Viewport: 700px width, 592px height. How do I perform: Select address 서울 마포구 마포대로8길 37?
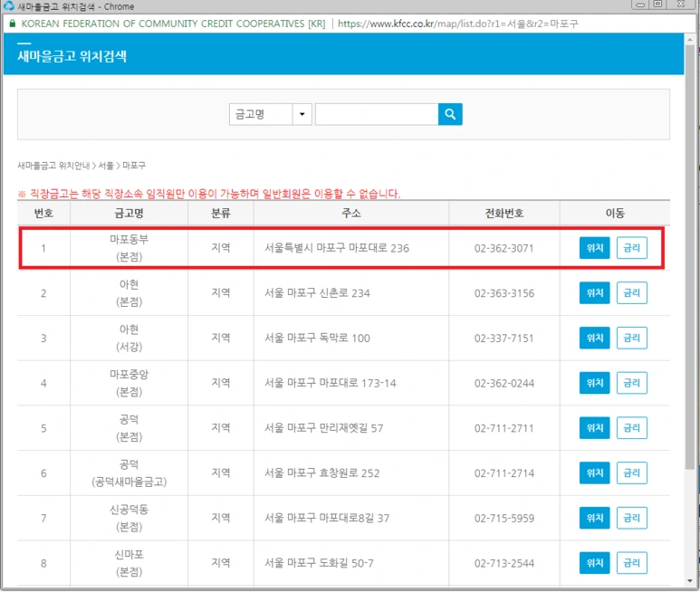(327, 519)
